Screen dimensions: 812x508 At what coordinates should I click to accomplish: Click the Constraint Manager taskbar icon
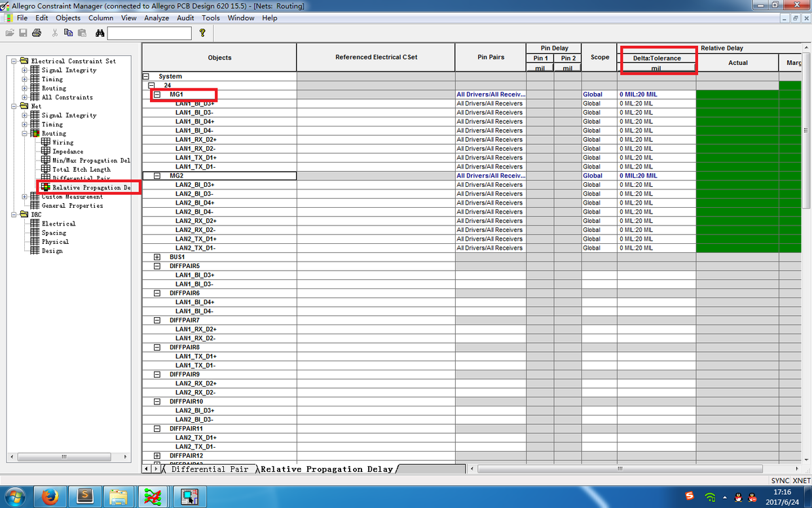click(191, 496)
